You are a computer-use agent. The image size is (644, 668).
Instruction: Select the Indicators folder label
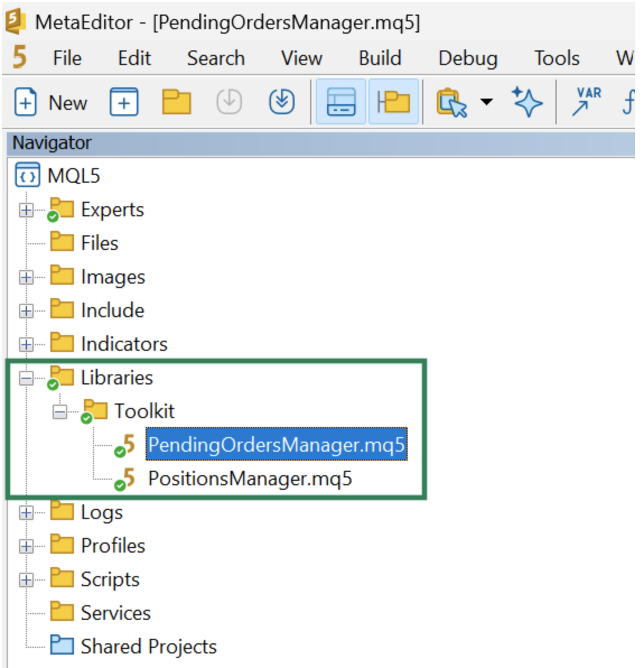point(124,344)
